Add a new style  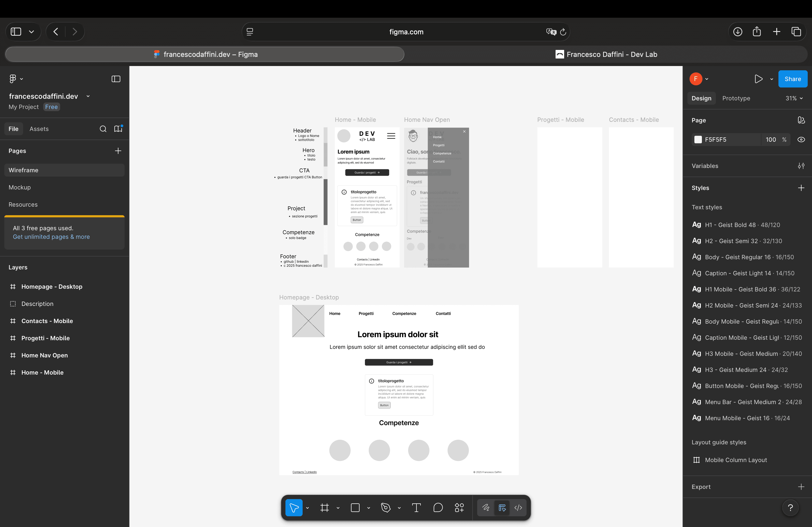801,188
